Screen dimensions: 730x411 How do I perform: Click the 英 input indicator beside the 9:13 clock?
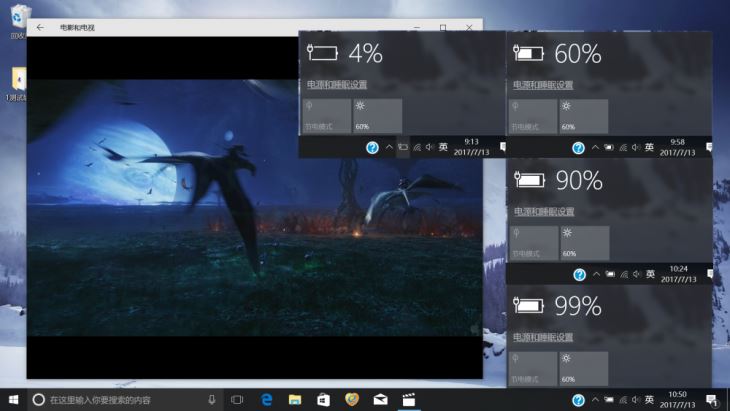(x=443, y=147)
